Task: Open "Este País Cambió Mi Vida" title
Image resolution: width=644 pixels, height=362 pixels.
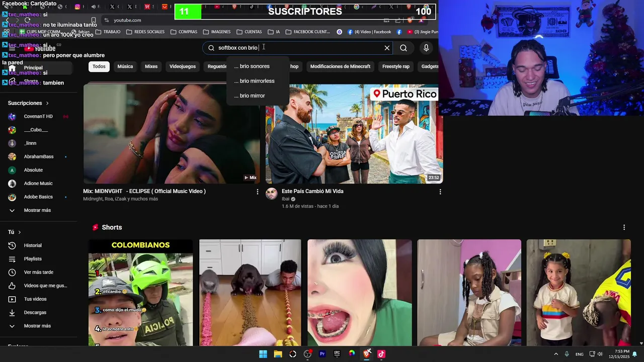Action: (312, 191)
